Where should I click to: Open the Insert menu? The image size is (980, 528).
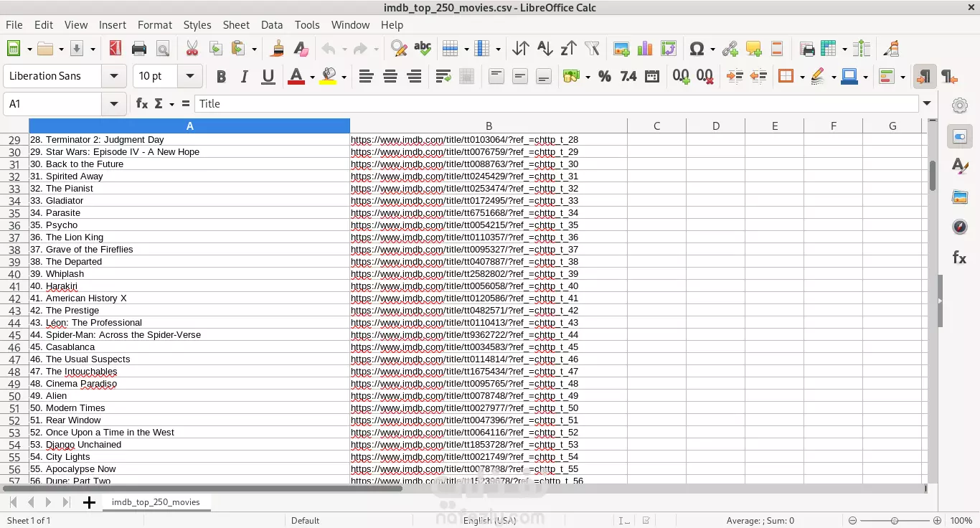[113, 24]
